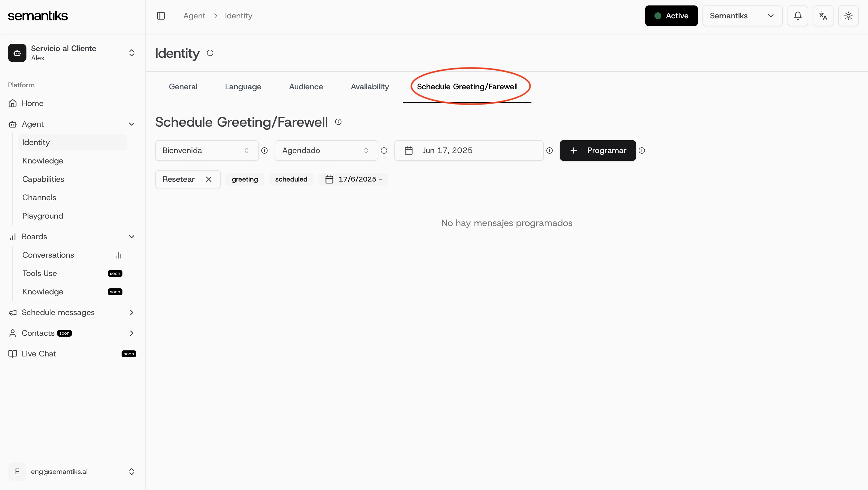Switch to light/dark theme icon
Screen dimensions: 868x490
[x=848, y=16]
